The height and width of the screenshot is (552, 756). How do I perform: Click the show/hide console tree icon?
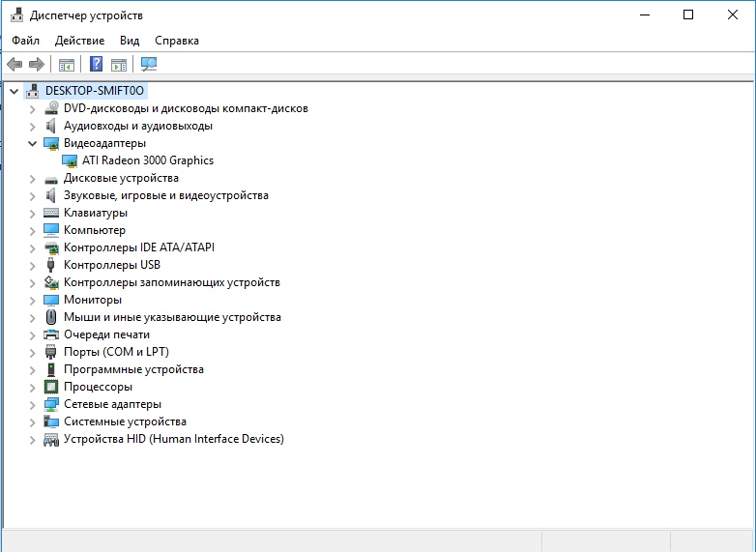[x=67, y=65]
